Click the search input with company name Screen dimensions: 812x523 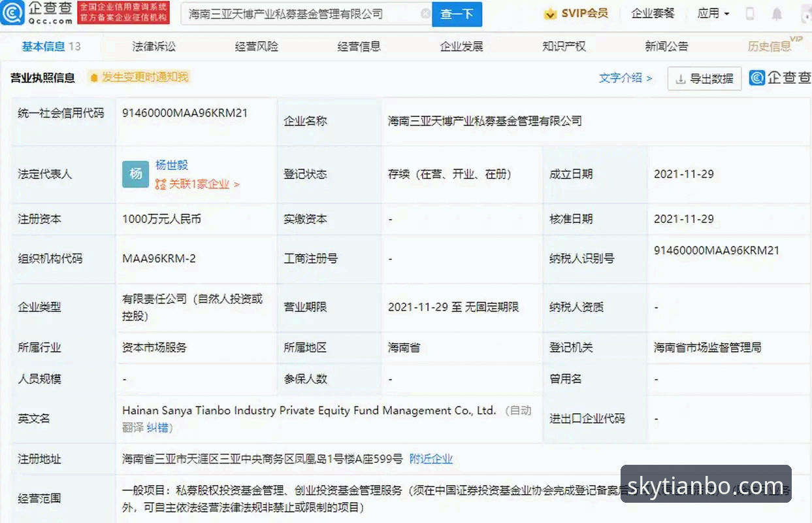[x=305, y=14]
